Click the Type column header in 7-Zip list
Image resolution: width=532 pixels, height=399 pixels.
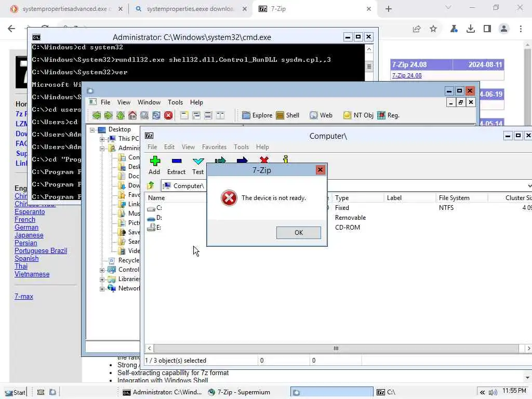(357, 198)
